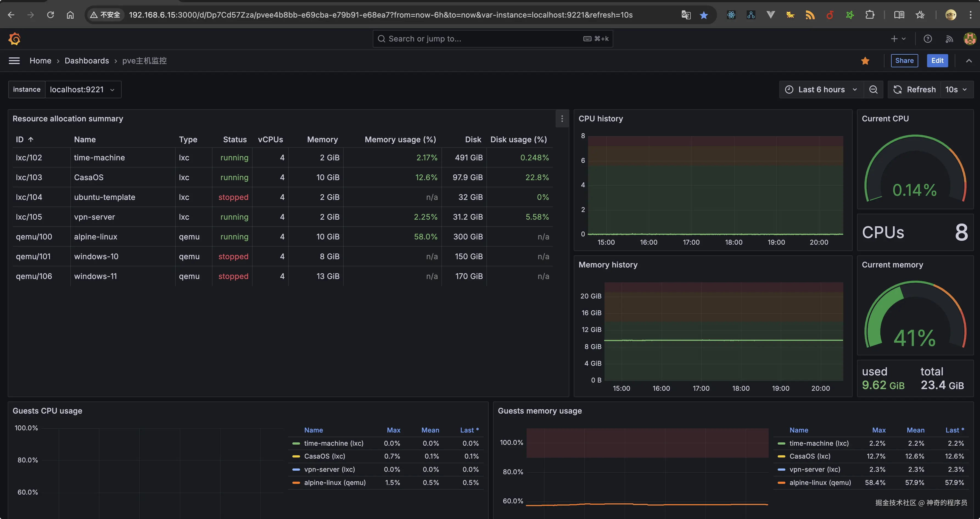Viewport: 980px width, 519px height.
Task: Go to Dashboards breadcrumb
Action: tap(87, 61)
